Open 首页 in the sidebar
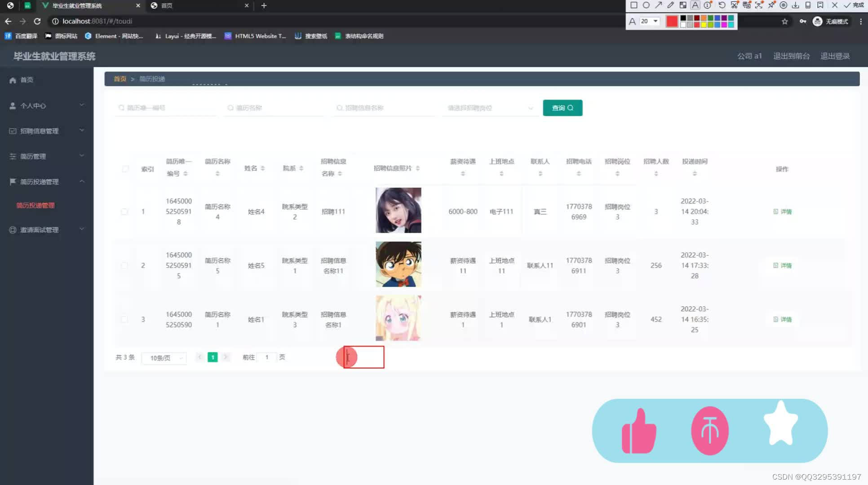 point(47,80)
